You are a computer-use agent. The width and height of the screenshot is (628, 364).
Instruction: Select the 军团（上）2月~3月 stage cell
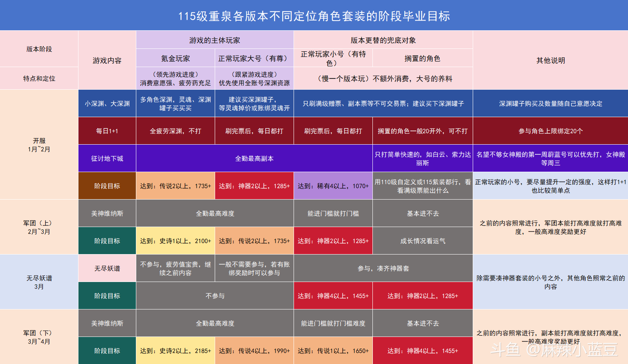[39, 227]
